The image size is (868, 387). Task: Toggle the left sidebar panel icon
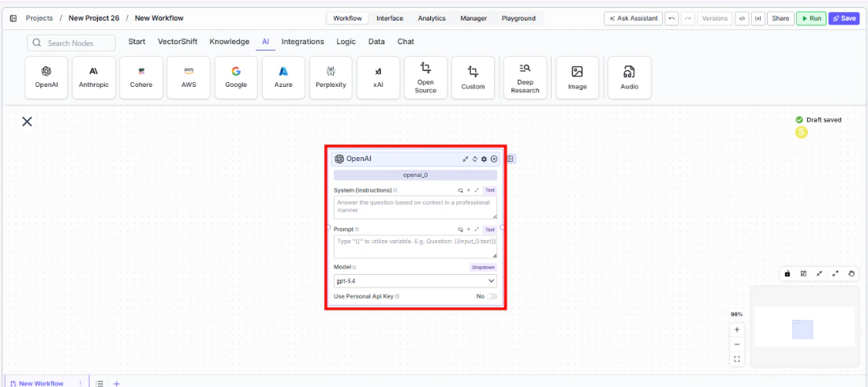[13, 18]
